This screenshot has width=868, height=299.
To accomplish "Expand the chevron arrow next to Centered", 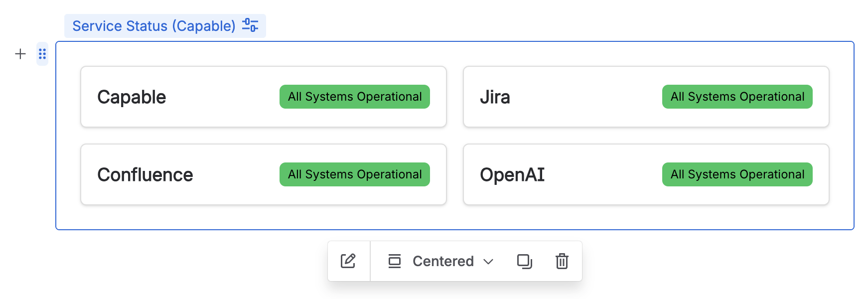I will click(x=488, y=262).
